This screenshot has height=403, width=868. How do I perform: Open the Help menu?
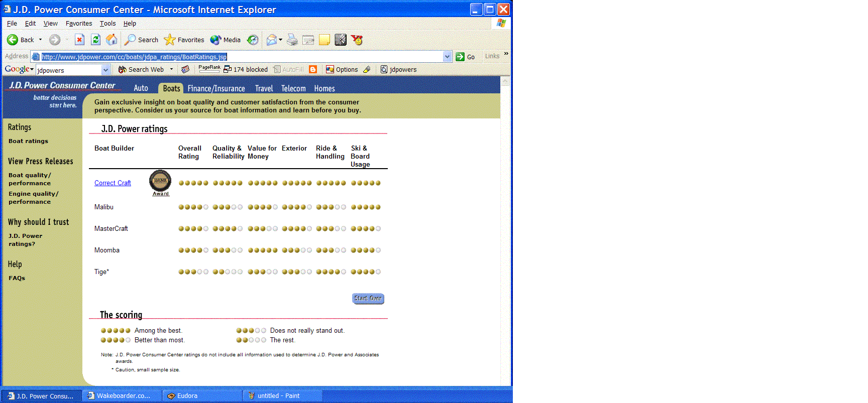[130, 23]
